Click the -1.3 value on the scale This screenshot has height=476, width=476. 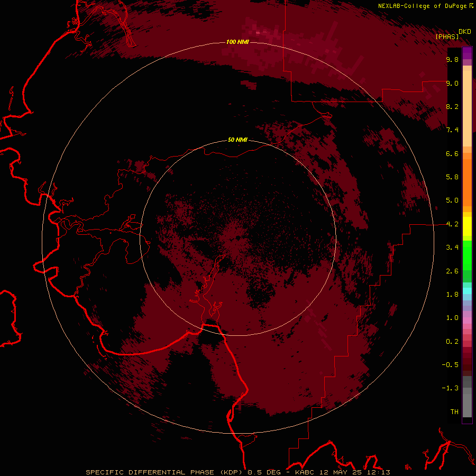pos(450,388)
